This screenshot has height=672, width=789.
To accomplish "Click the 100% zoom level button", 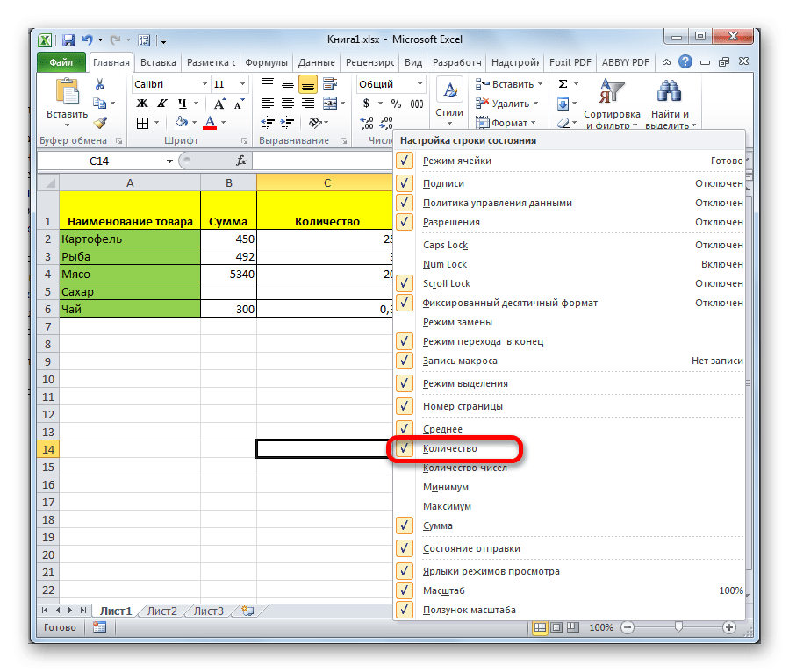I will pos(601,627).
